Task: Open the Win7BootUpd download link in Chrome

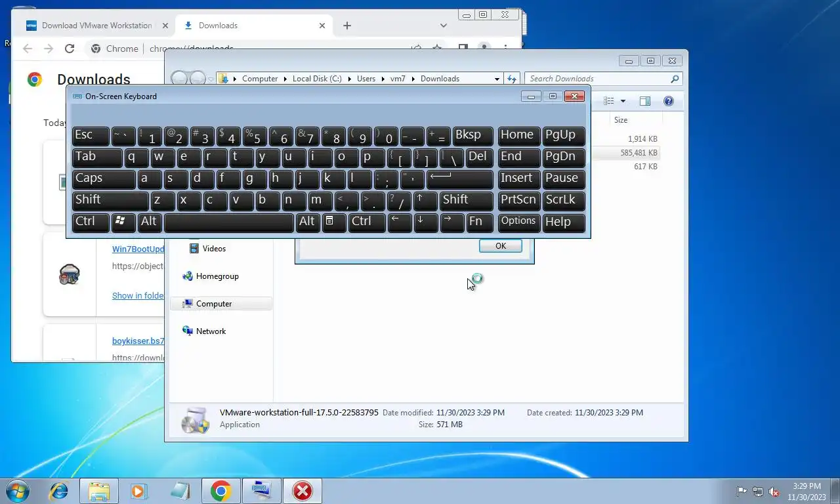Action: click(138, 249)
